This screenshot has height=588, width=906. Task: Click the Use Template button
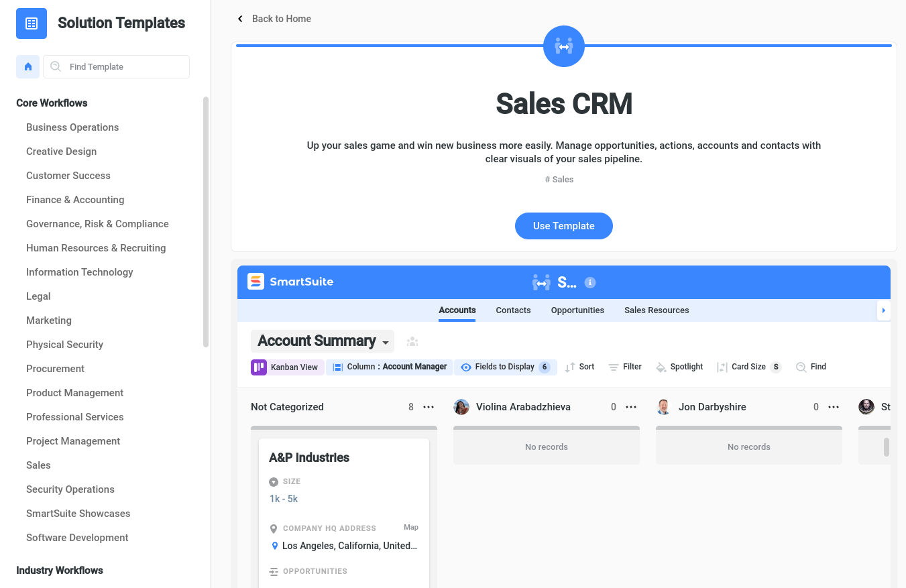[564, 226]
